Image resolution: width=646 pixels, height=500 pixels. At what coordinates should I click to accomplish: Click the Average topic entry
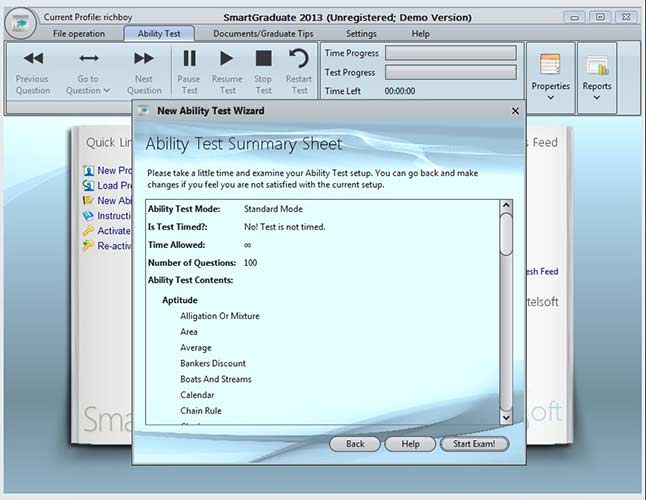click(x=196, y=348)
